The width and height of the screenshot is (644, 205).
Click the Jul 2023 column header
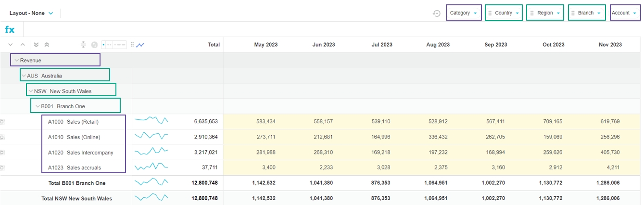click(382, 45)
